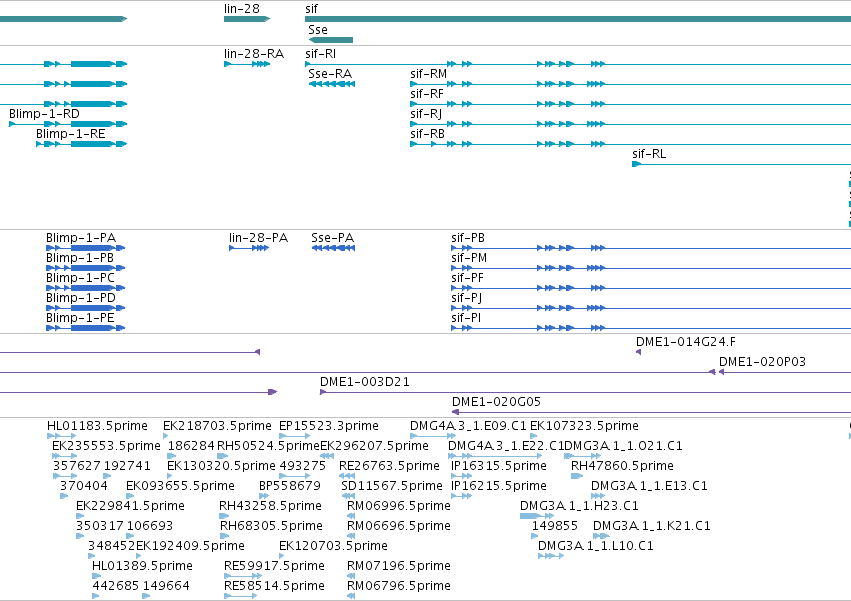The image size is (851, 601).
Task: Click the lin-28 gene label
Action: tap(242, 9)
